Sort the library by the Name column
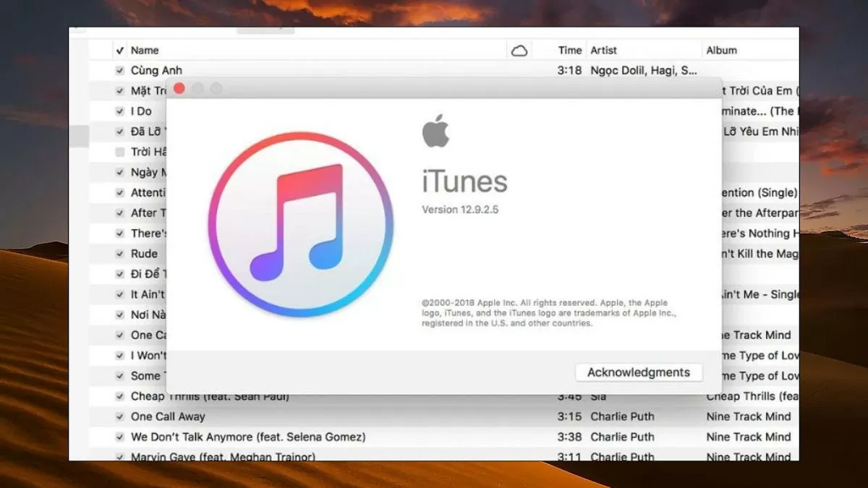 pyautogui.click(x=143, y=50)
